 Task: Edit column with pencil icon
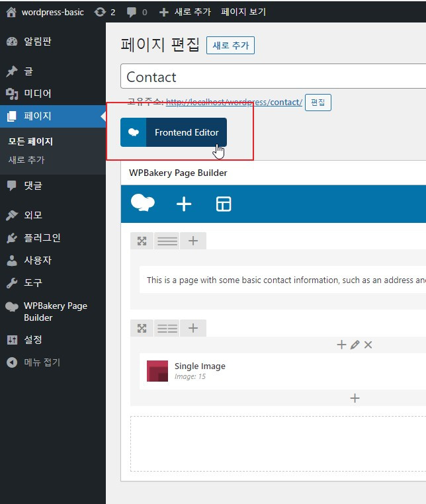(x=355, y=345)
